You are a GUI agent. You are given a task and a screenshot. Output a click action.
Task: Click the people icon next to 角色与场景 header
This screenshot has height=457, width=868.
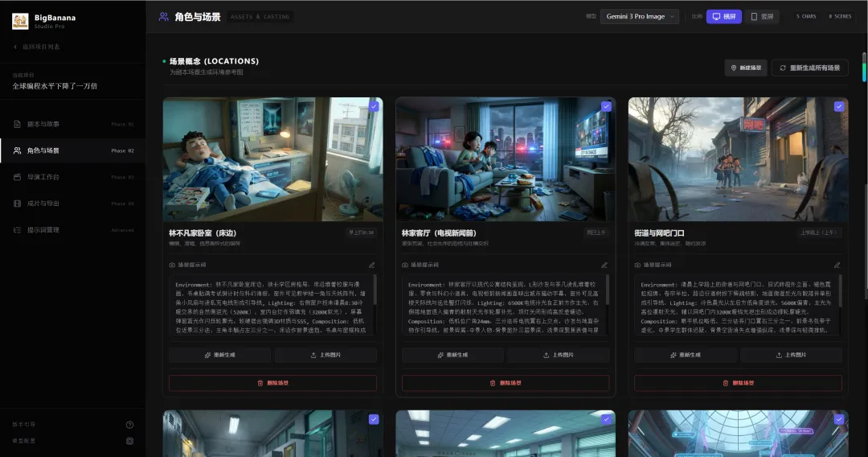tap(163, 17)
